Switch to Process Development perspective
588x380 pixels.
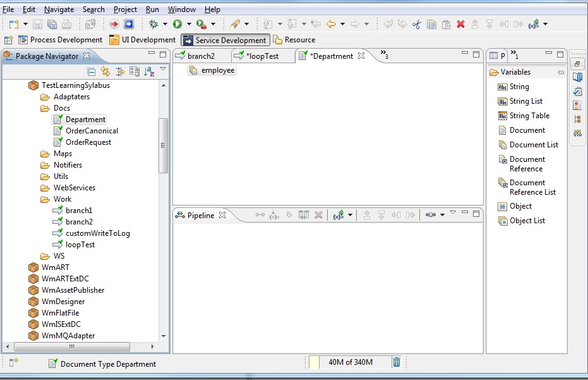point(61,40)
